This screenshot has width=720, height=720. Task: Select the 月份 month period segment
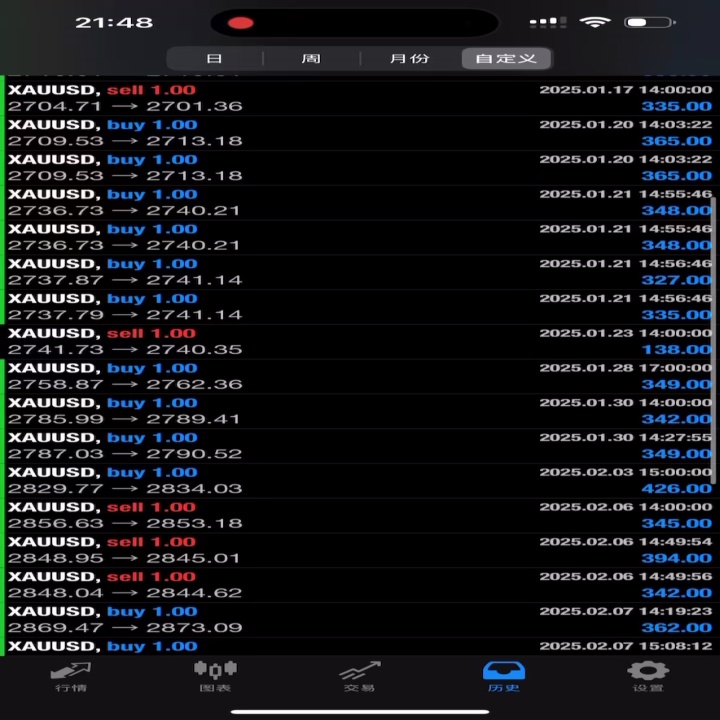coord(410,58)
